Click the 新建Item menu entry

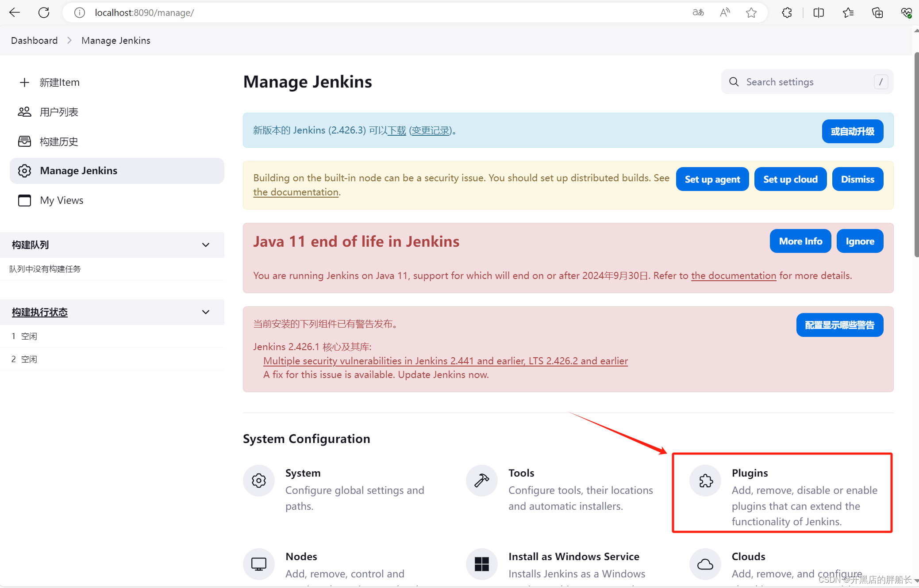[59, 82]
